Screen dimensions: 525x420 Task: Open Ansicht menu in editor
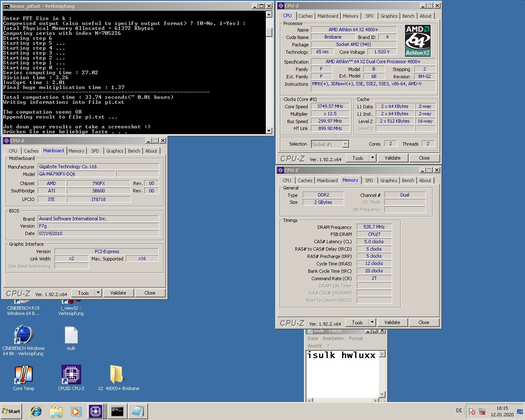[x=315, y=346]
